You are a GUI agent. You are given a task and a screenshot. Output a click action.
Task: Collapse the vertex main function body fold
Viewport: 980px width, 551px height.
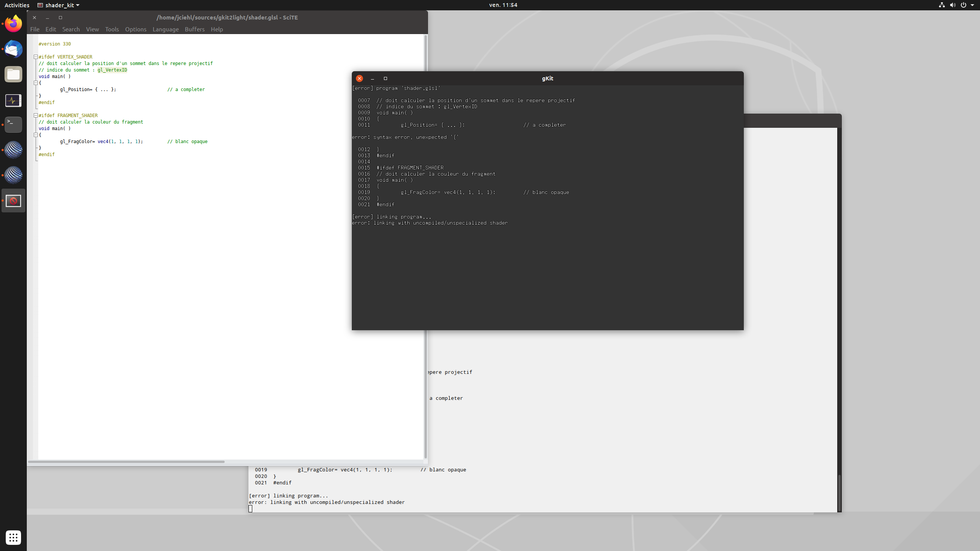(x=36, y=83)
